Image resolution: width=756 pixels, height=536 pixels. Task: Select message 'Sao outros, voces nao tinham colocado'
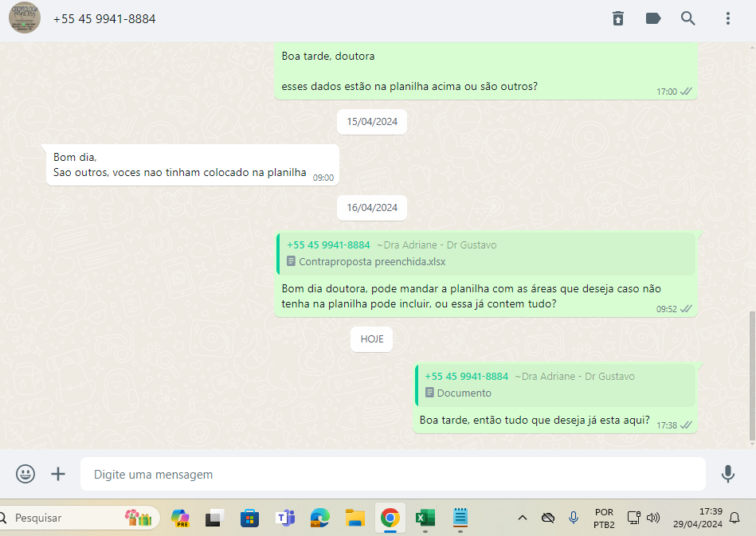(x=193, y=165)
